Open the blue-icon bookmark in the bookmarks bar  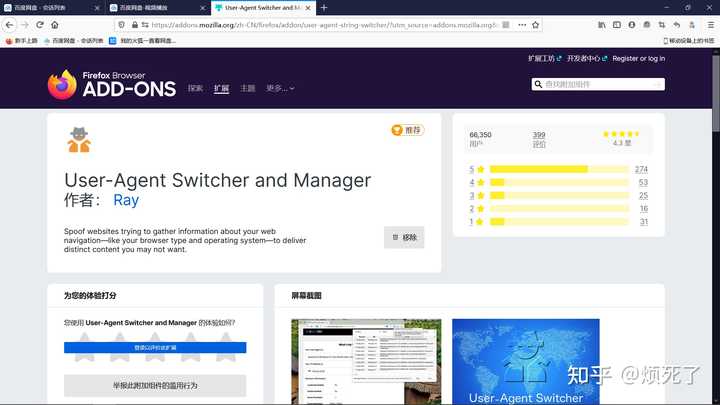142,41
